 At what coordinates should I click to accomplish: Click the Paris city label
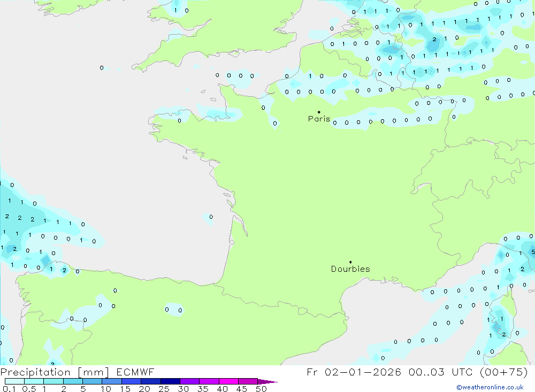coord(319,119)
